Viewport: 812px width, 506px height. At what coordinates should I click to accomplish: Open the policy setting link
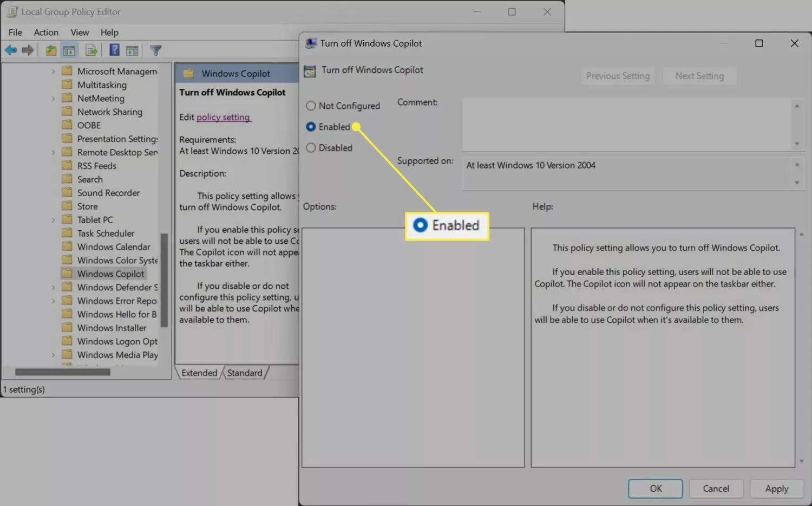[223, 117]
